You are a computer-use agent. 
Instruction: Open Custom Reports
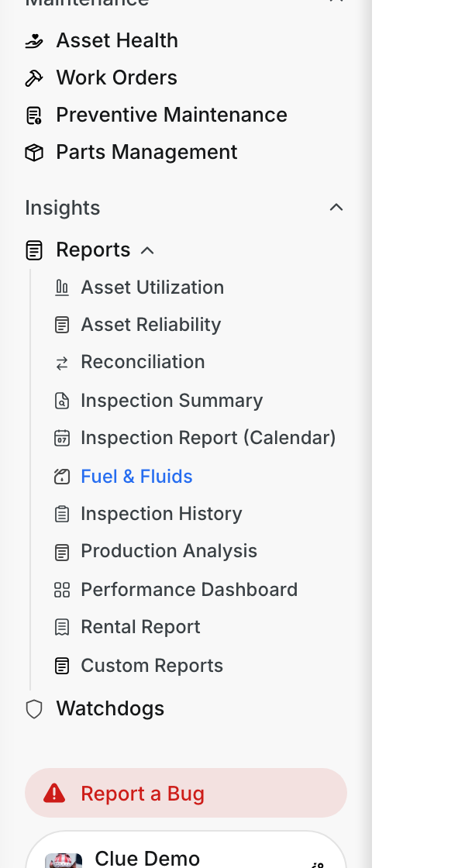(x=152, y=666)
